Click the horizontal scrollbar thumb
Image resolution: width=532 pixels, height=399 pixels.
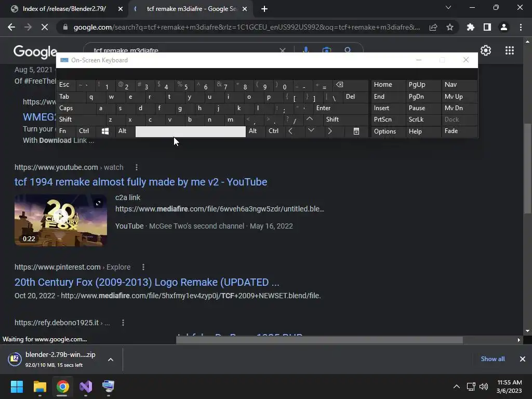point(320,340)
